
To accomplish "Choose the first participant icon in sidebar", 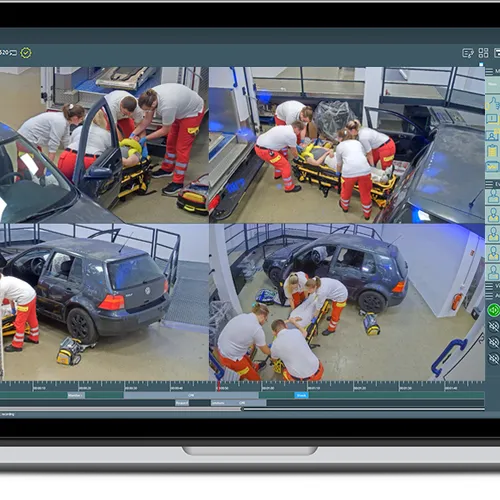I will pyautogui.click(x=493, y=196).
